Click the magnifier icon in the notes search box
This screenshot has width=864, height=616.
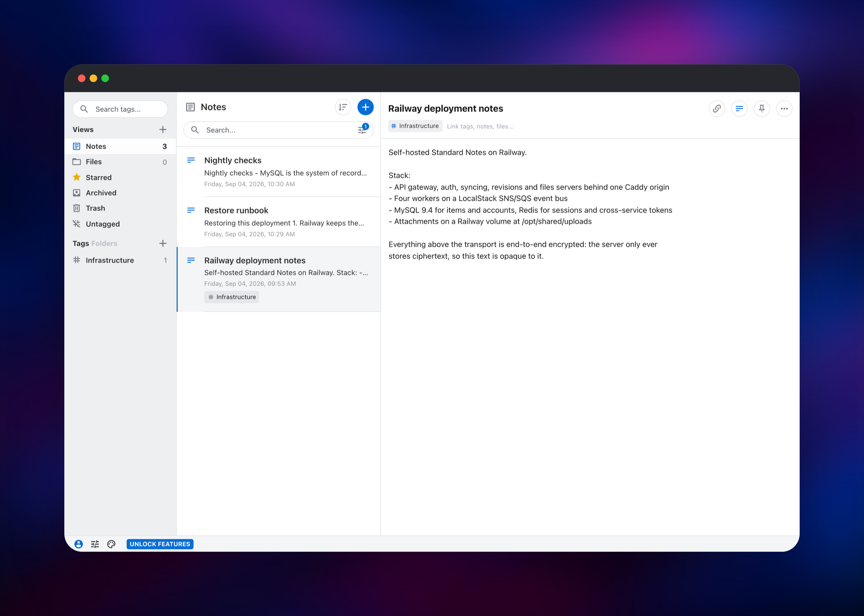(x=194, y=130)
